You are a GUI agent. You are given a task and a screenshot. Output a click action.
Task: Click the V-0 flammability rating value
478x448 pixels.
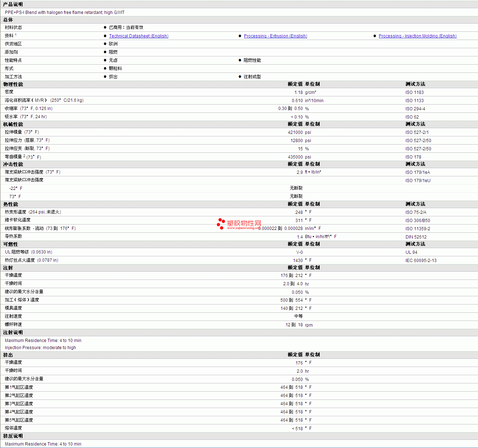click(x=299, y=252)
